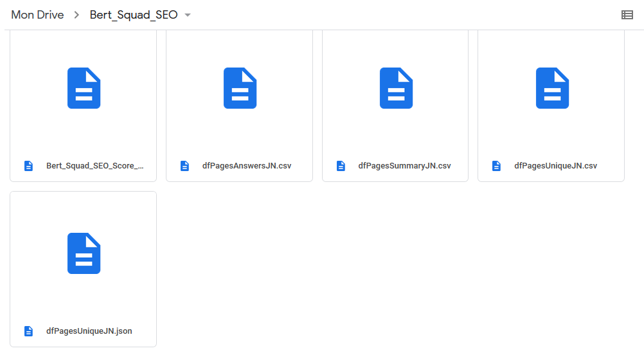Click small doc icon beside dfPagesSummaryJN.csv
The image size is (644, 355).
(x=341, y=165)
